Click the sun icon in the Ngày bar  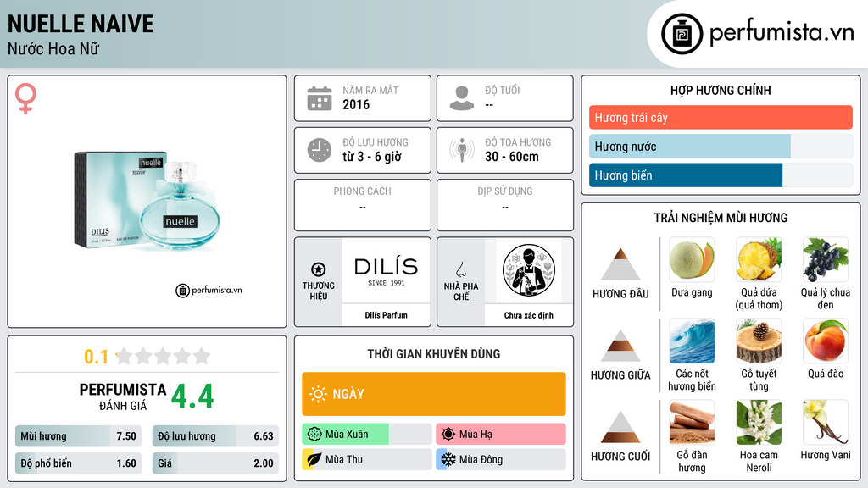(x=319, y=394)
